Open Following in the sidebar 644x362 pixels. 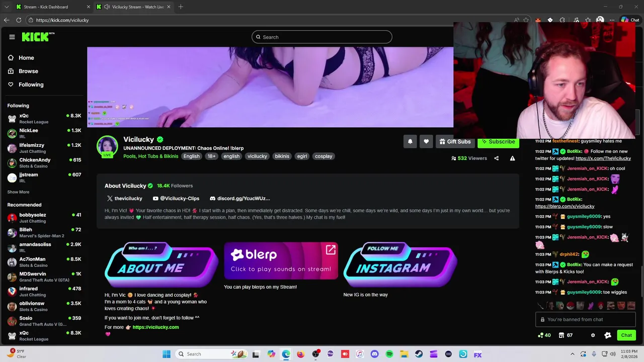pos(31,84)
